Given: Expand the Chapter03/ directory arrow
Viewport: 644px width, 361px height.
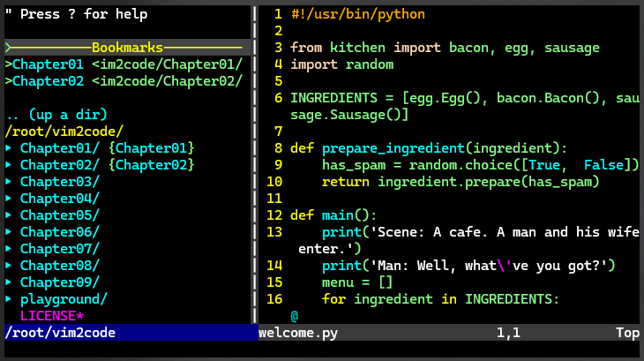Looking at the screenshot, I should coord(8,182).
